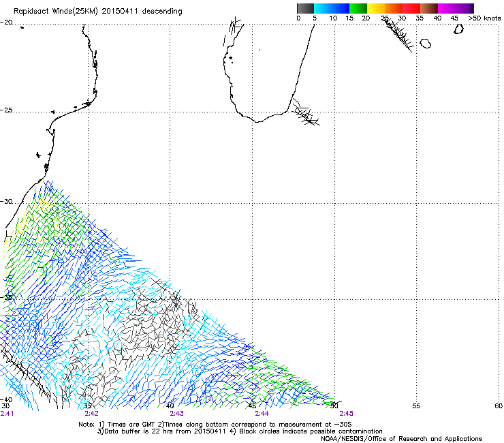Viewport: 504px width, 443px height.
Task: Click the '-25' latitude label
Action: click(x=6, y=110)
